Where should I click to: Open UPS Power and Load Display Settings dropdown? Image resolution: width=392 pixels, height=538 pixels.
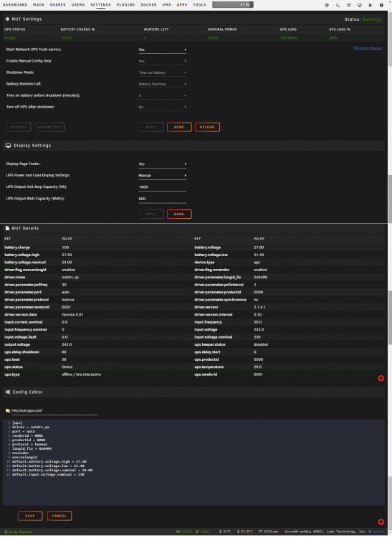tap(163, 176)
